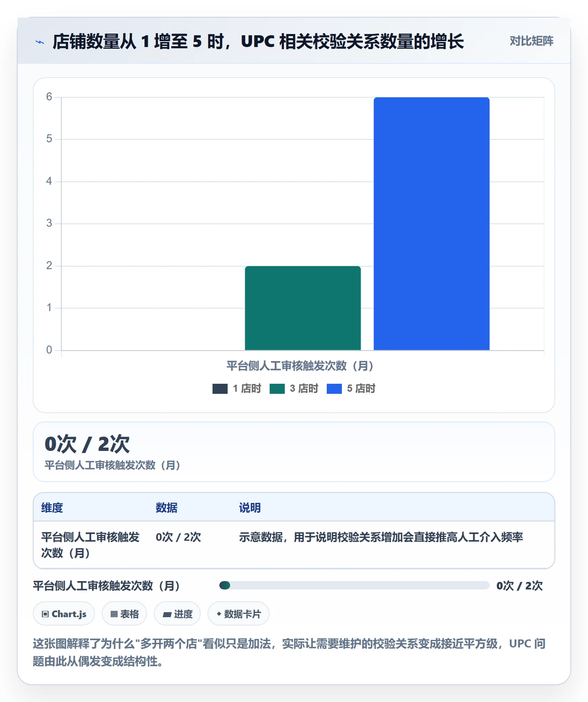Click the y-axis tick label 6

(49, 97)
